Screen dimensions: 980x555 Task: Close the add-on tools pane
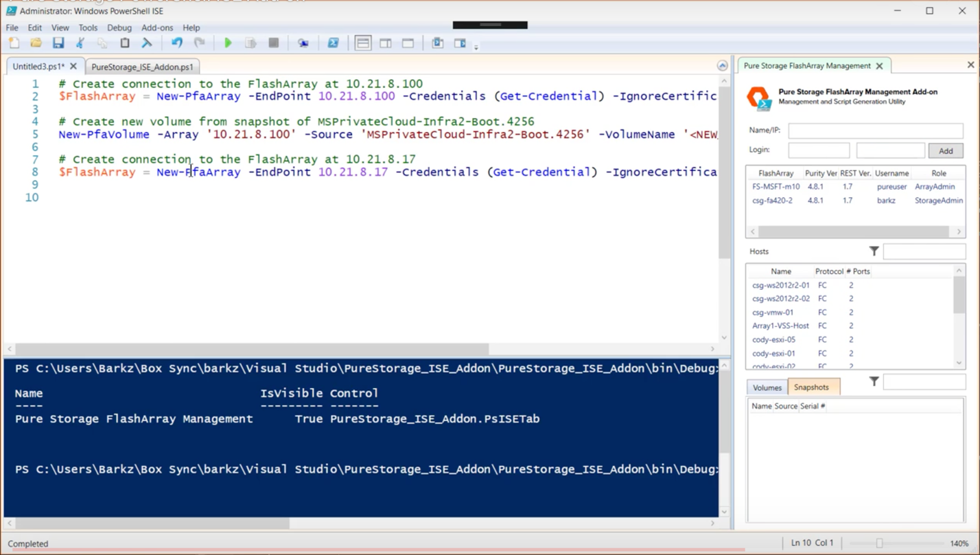coord(970,65)
